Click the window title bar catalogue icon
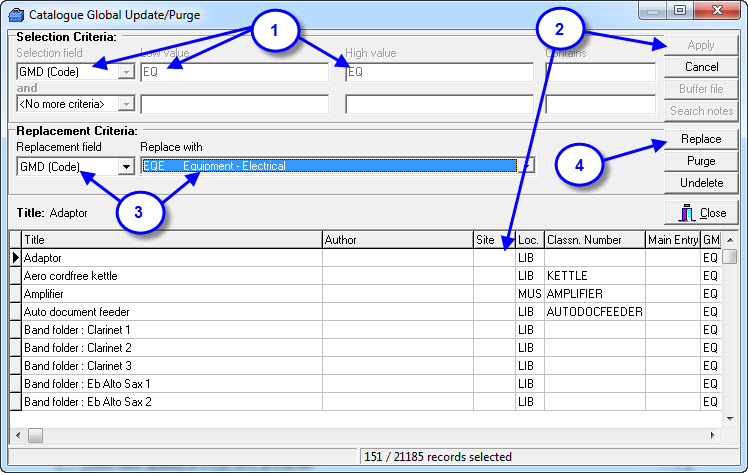Screen dimensions: 748x473 coord(14,13)
